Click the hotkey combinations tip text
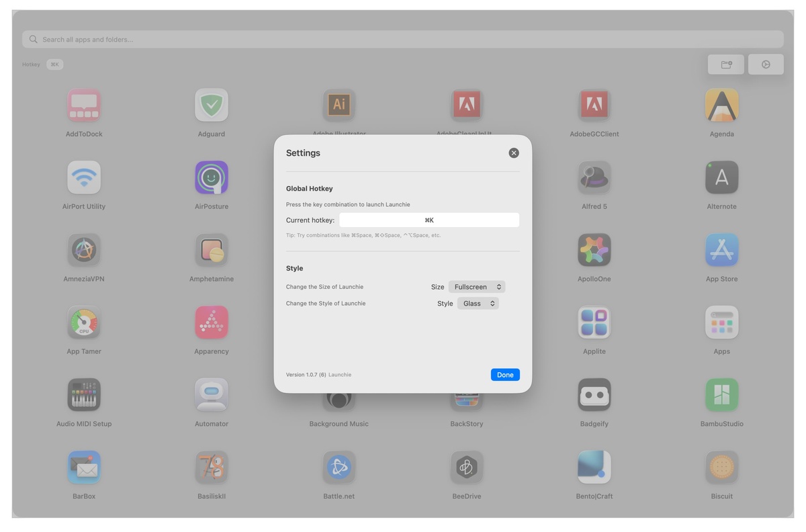 (x=363, y=235)
